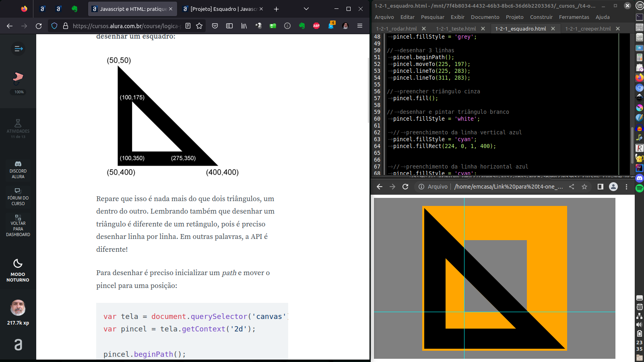Image resolution: width=644 pixels, height=362 pixels.
Task: Switch to the [Projeto] Esquadro tab
Action: click(223, 9)
